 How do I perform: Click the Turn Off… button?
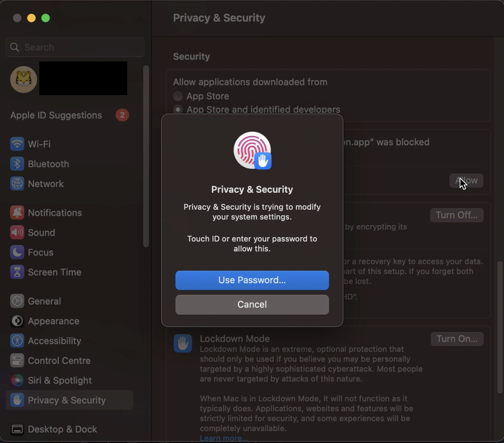point(457,215)
